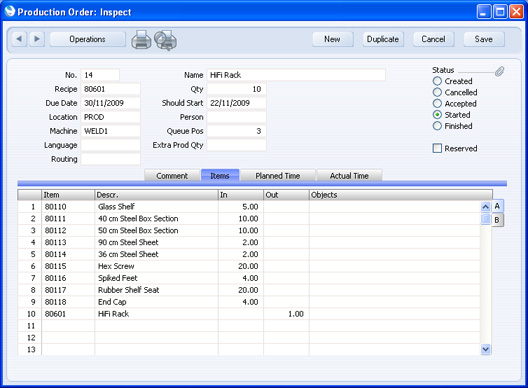Click the Duplicate button
Image resolution: width=528 pixels, height=388 pixels.
click(x=383, y=39)
